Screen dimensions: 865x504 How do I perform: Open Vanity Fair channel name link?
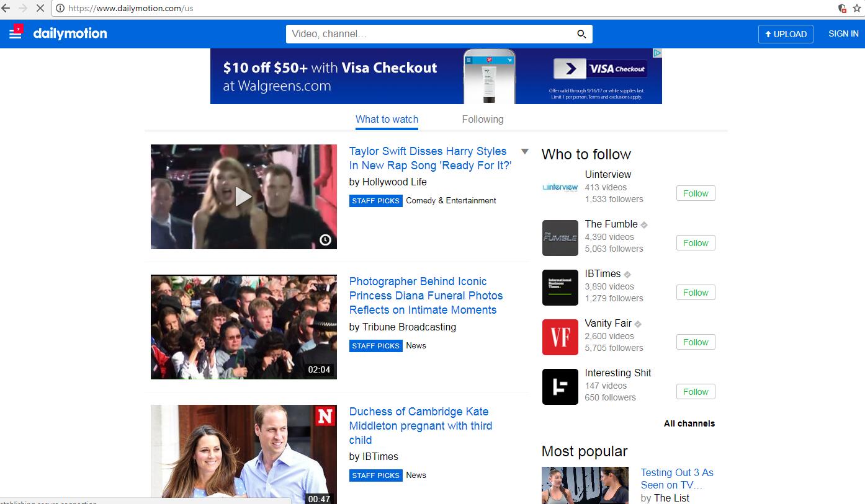(x=608, y=323)
